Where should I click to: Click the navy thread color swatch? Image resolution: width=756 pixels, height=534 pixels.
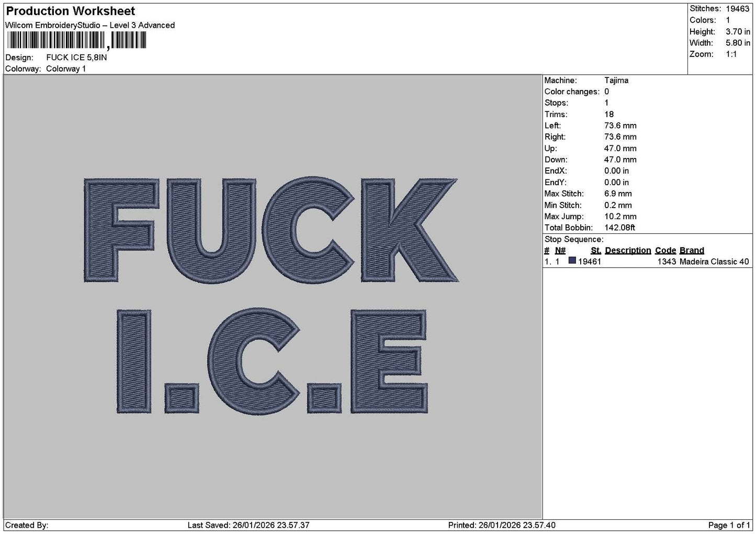(x=572, y=261)
